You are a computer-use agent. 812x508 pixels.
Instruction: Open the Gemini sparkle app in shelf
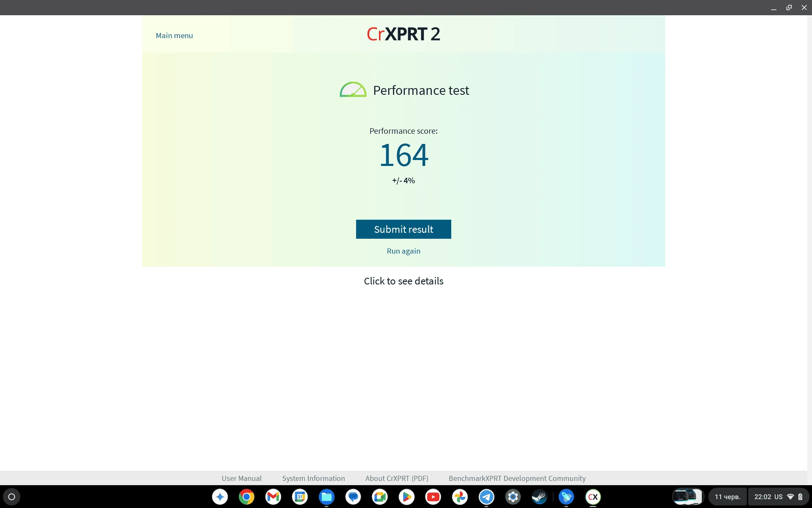pos(220,497)
